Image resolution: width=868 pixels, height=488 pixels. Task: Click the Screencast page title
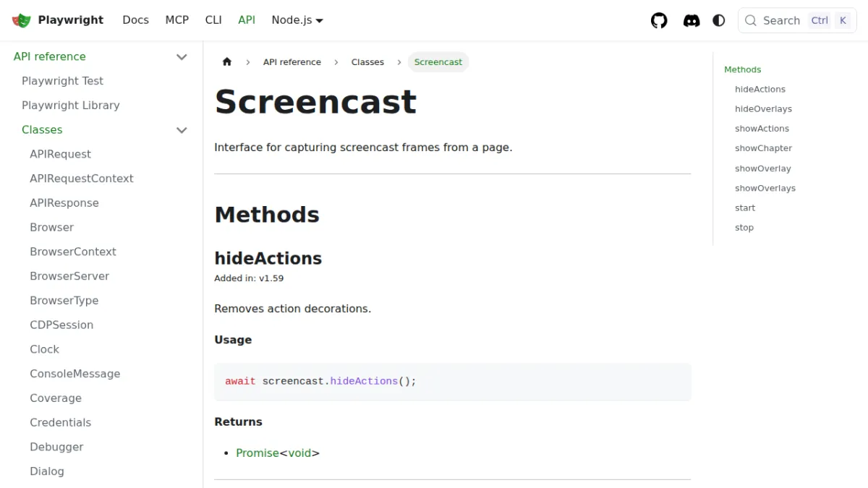pos(315,102)
